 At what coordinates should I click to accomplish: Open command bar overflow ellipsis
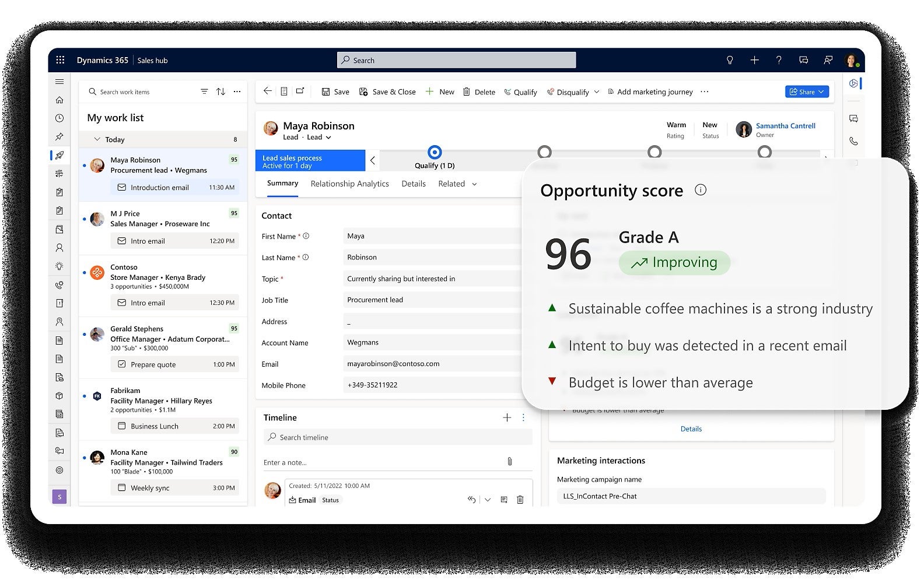pyautogui.click(x=705, y=92)
